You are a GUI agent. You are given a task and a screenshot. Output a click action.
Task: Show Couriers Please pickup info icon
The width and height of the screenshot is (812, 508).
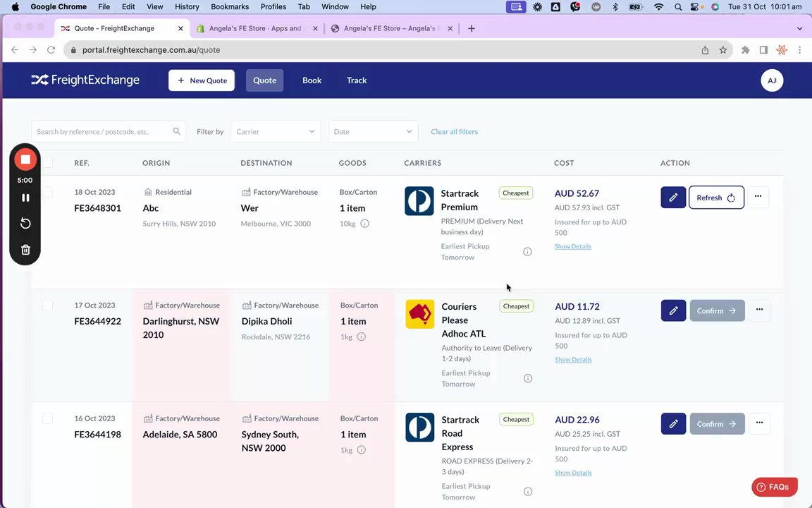[528, 378]
